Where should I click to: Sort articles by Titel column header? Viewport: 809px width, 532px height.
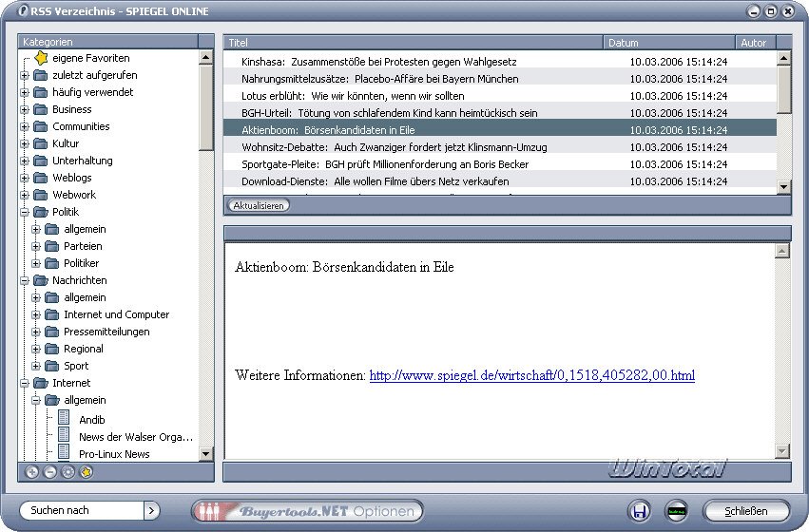pos(414,42)
